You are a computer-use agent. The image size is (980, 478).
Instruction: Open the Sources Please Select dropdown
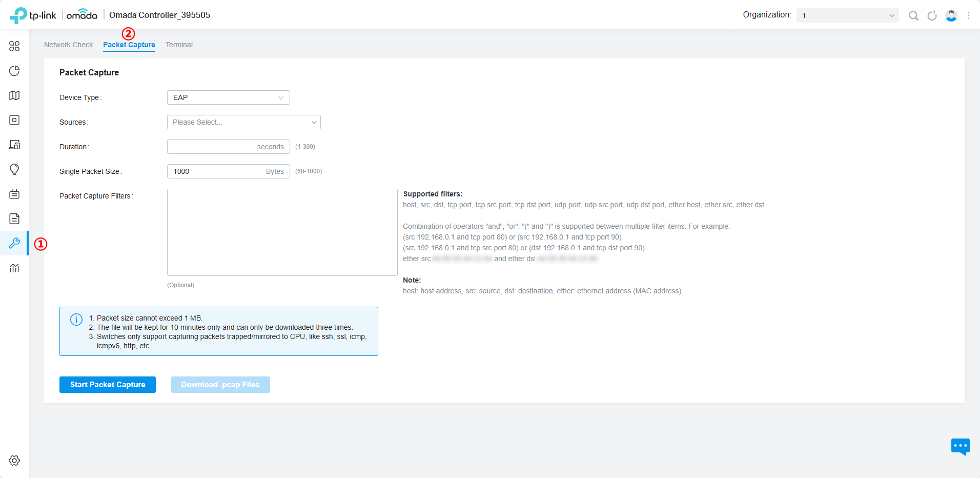point(243,122)
